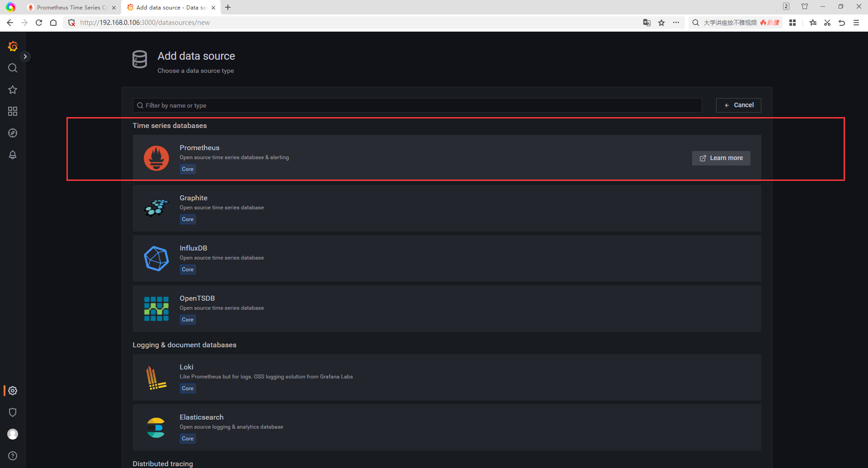The image size is (868, 468).
Task: Click the page translate icon in address bar
Action: tap(647, 23)
